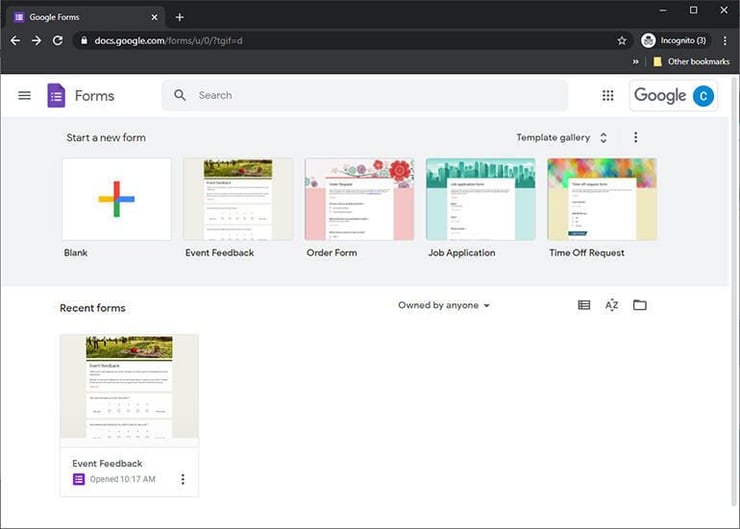This screenshot has height=529, width=740.
Task: Open the Google apps grid
Action: pos(608,96)
